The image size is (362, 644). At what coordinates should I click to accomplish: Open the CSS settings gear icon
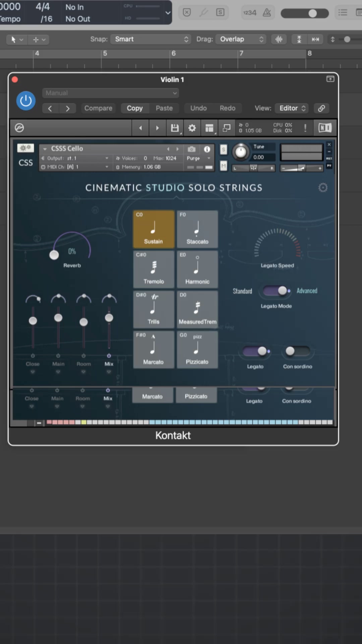coord(323,187)
